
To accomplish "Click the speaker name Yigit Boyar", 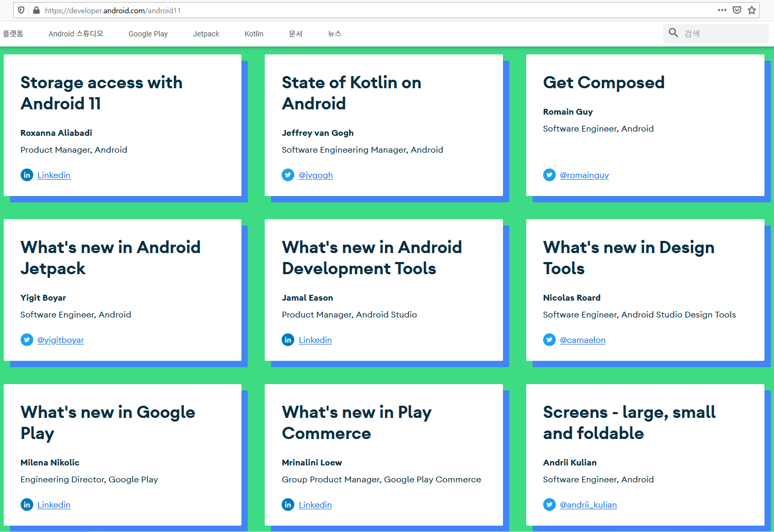I will pos(43,298).
